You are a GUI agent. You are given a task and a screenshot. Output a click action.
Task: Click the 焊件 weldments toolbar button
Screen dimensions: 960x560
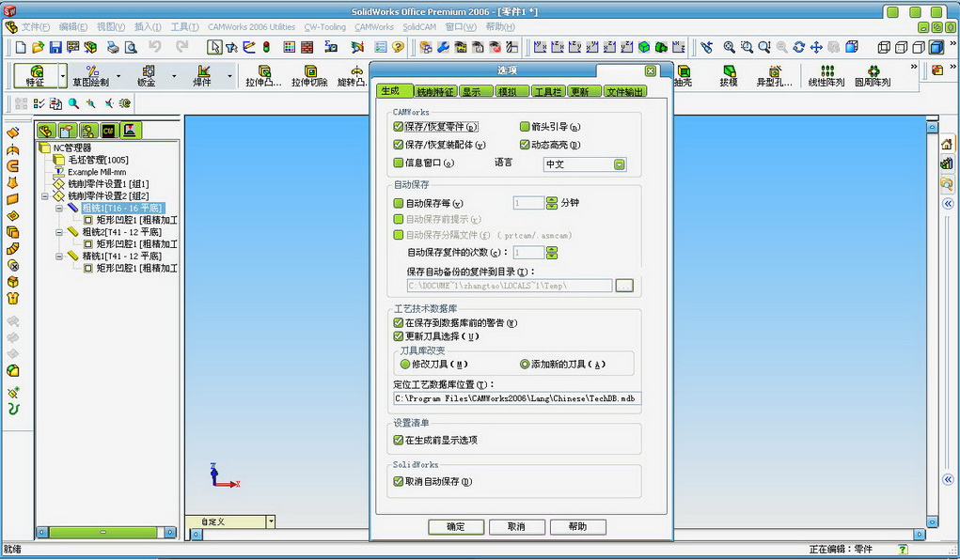click(x=203, y=76)
